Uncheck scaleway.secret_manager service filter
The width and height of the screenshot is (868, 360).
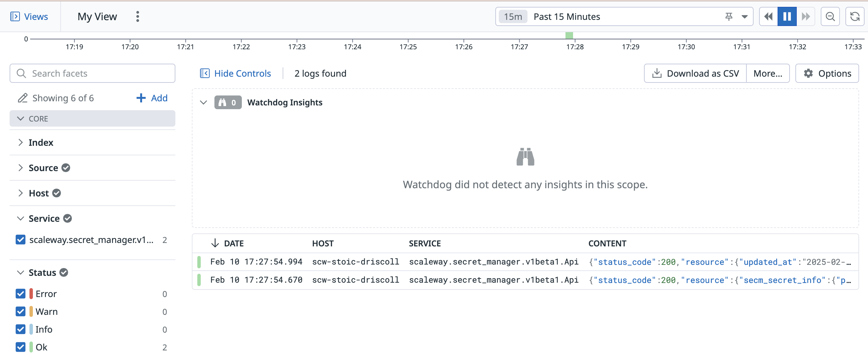(21, 240)
